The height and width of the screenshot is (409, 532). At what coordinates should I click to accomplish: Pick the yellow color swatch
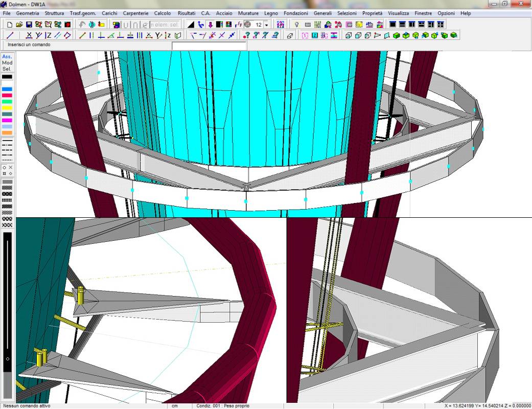click(7, 108)
